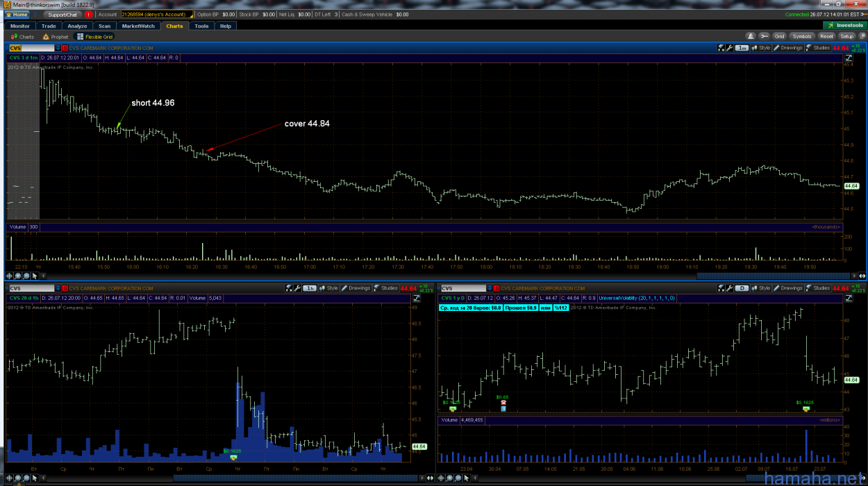Click the first $0.1625 dividend icon on daily chart
This screenshot has width=868, height=486.
pyautogui.click(x=453, y=408)
